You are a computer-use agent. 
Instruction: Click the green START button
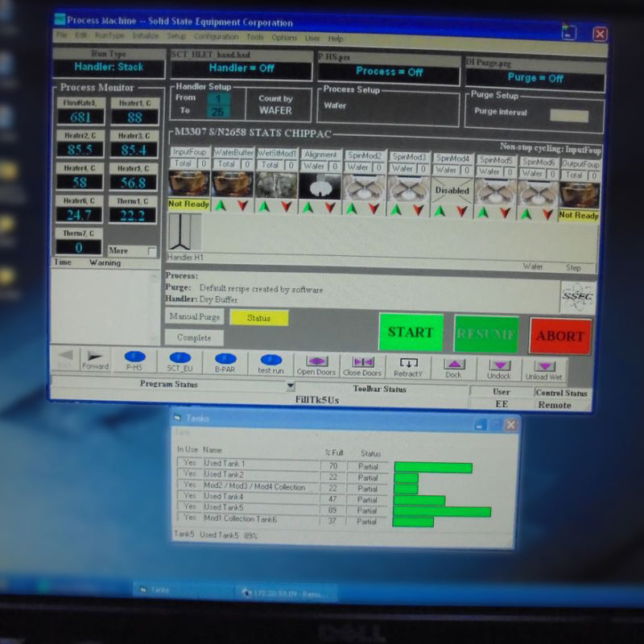[411, 332]
